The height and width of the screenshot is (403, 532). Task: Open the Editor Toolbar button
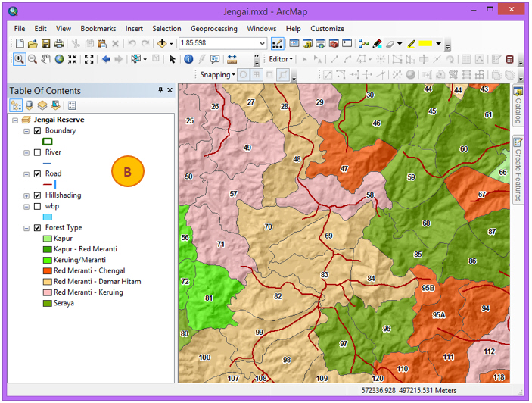[277, 43]
